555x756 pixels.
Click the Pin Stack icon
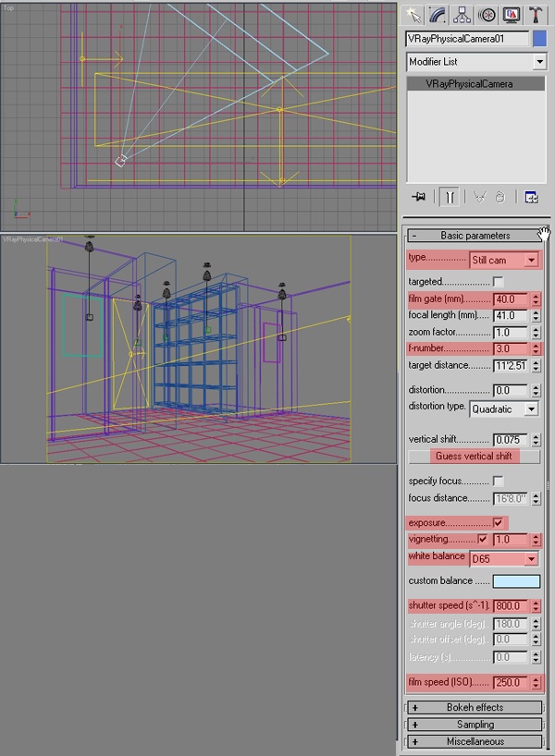coord(419,197)
